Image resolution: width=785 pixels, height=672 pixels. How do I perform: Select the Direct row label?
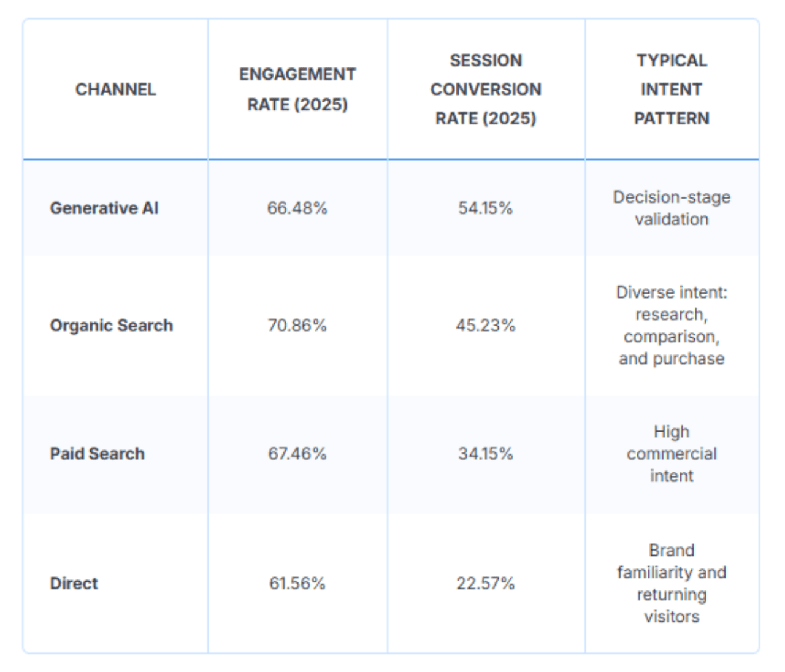pos(74,583)
